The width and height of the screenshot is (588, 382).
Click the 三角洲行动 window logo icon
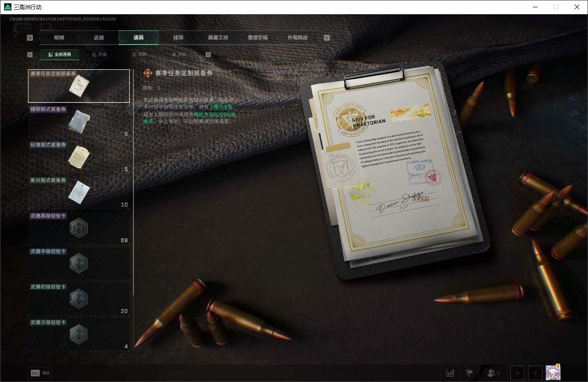(x=7, y=7)
